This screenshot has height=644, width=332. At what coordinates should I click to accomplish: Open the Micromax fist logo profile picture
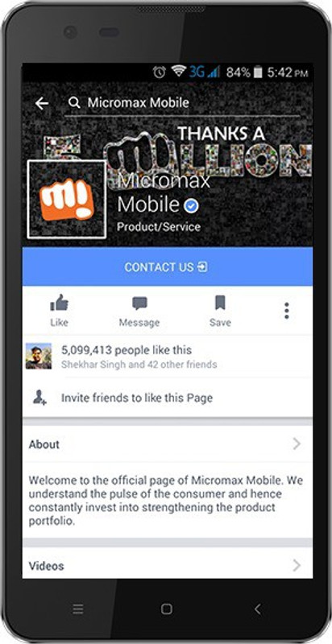coord(67,200)
